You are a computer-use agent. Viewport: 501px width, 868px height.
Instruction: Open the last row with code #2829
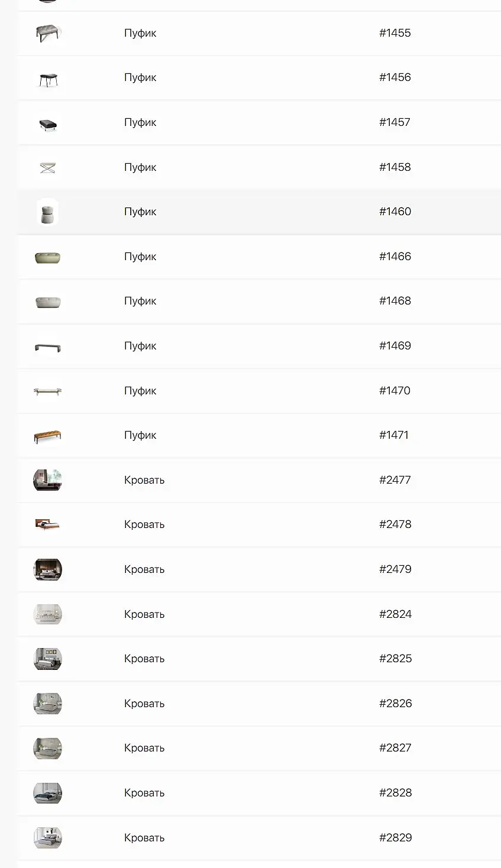click(x=260, y=838)
